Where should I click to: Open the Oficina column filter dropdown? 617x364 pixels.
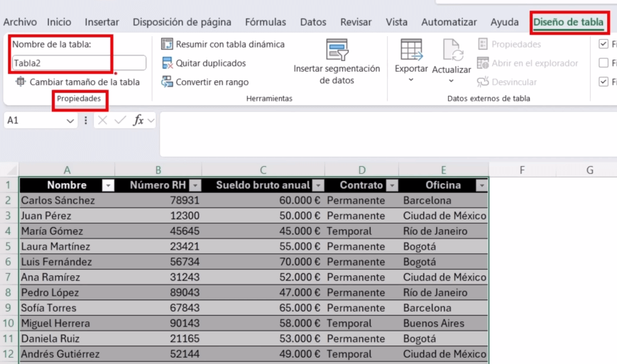tap(481, 185)
